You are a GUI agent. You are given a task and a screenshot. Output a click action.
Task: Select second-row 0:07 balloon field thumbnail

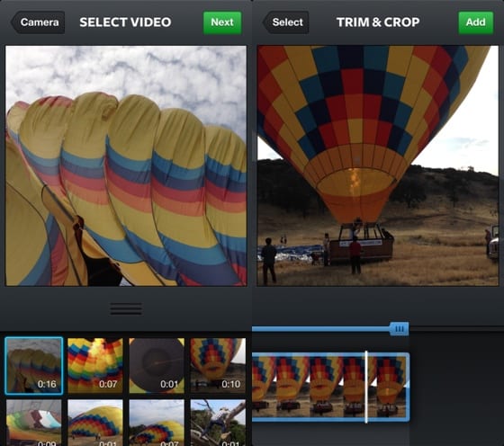pyautogui.click(x=157, y=423)
